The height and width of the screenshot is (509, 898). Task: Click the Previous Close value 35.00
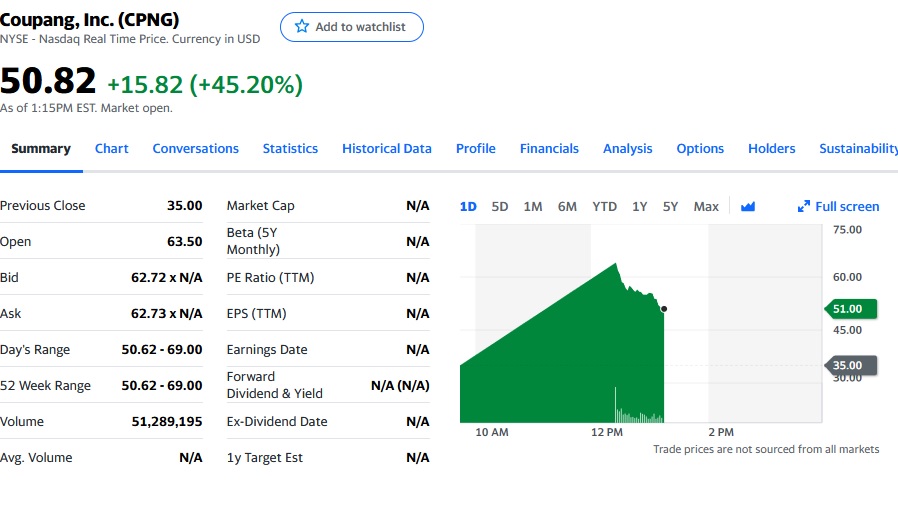tap(184, 206)
